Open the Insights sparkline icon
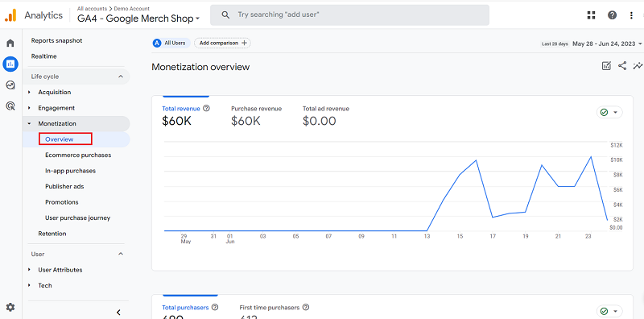Image resolution: width=644 pixels, height=319 pixels. (x=638, y=66)
